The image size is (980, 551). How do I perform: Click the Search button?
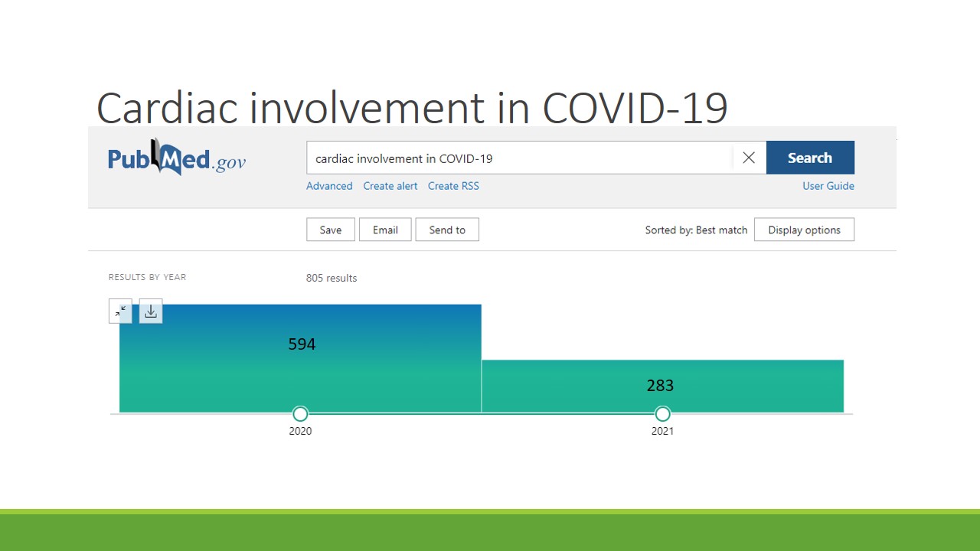pyautogui.click(x=809, y=158)
